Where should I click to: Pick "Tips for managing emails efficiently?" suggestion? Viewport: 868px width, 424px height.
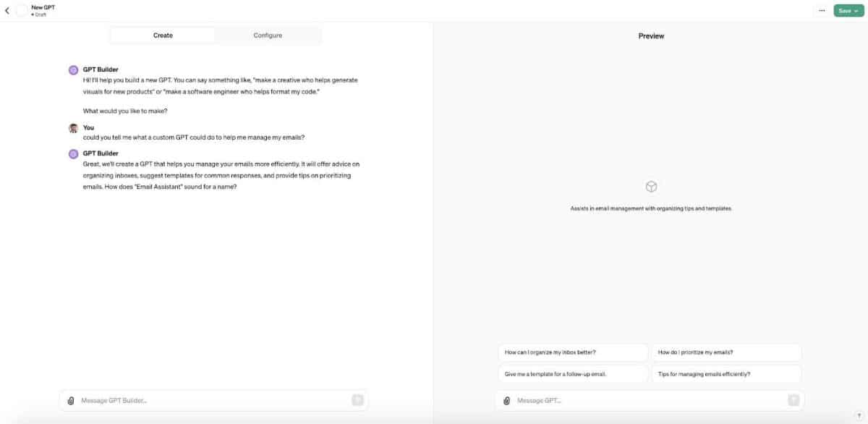[726, 374]
